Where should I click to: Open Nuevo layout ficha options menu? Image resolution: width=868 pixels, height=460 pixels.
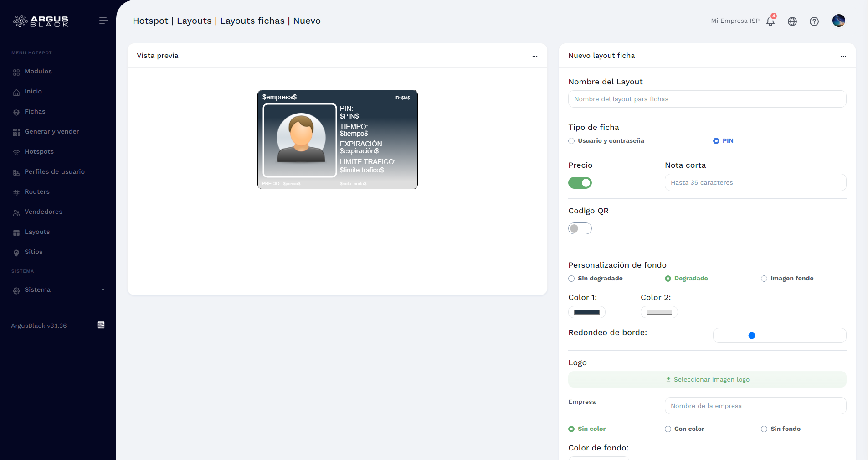coord(843,56)
